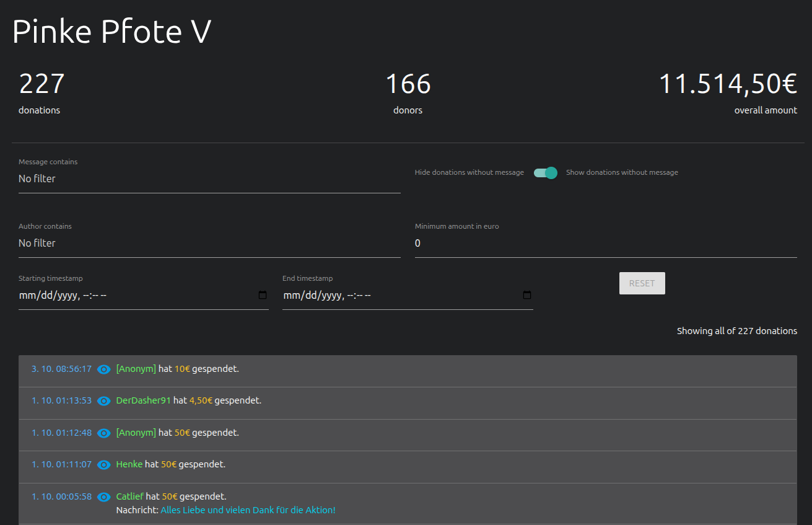Click the DerDasher91 donor name

tap(143, 400)
